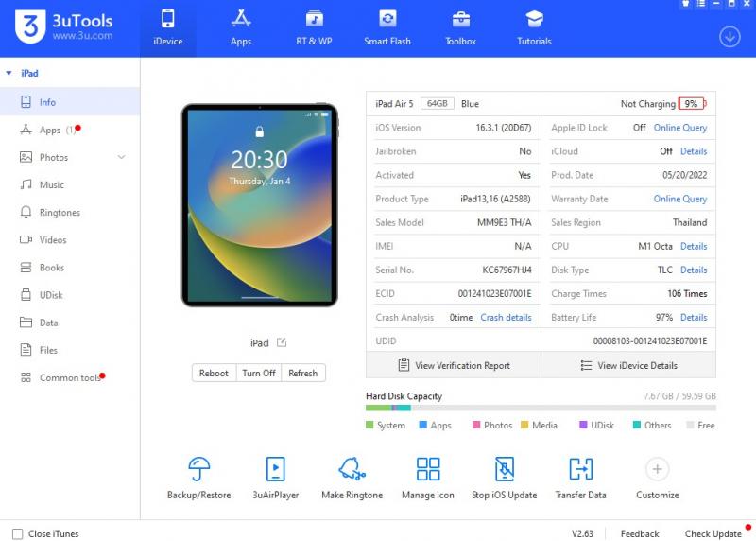Image resolution: width=756 pixels, height=541 pixels.
Task: Launch 3uAirPlayer tool
Action: [x=275, y=470]
